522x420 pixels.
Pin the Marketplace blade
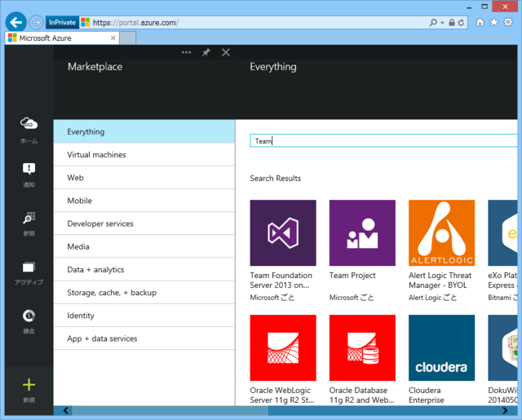pyautogui.click(x=206, y=52)
